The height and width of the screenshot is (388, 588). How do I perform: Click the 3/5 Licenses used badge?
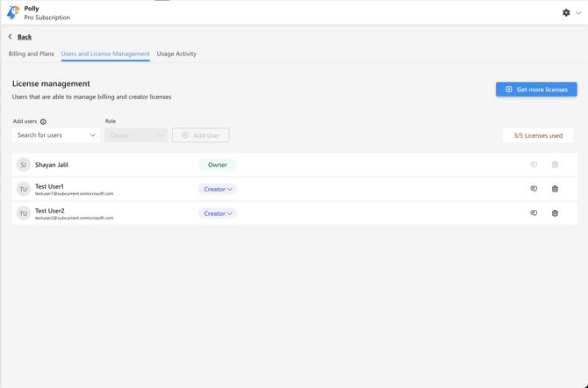538,135
